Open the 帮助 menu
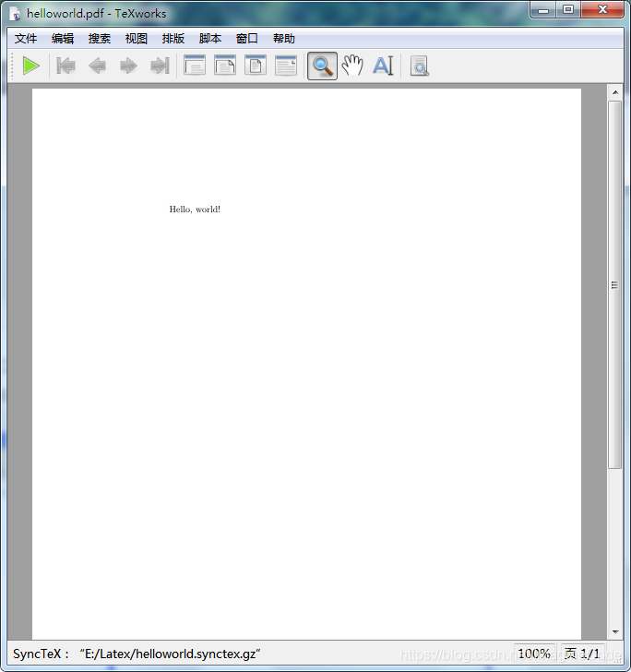This screenshot has height=672, width=631. click(x=283, y=39)
